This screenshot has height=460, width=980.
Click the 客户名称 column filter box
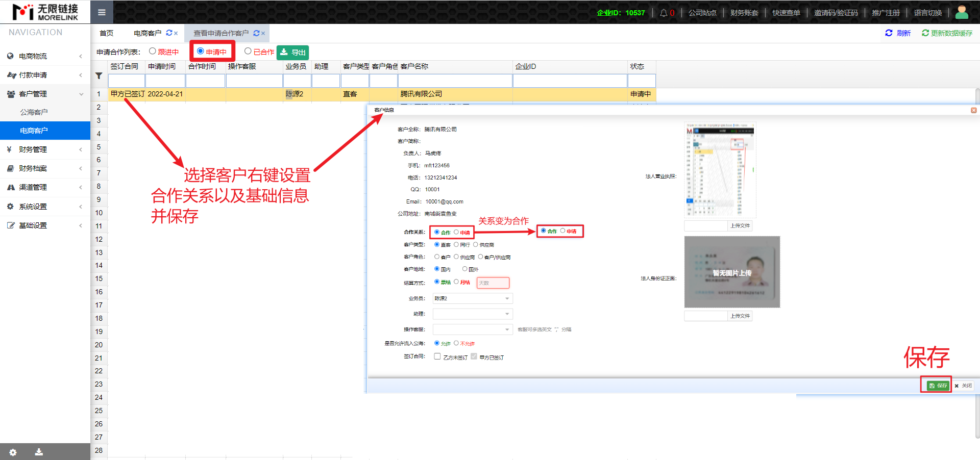(x=455, y=81)
